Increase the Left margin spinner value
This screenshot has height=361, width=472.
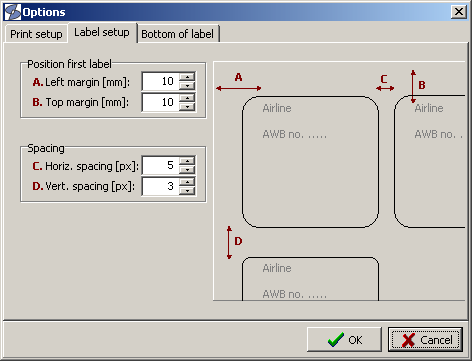pyautogui.click(x=187, y=77)
